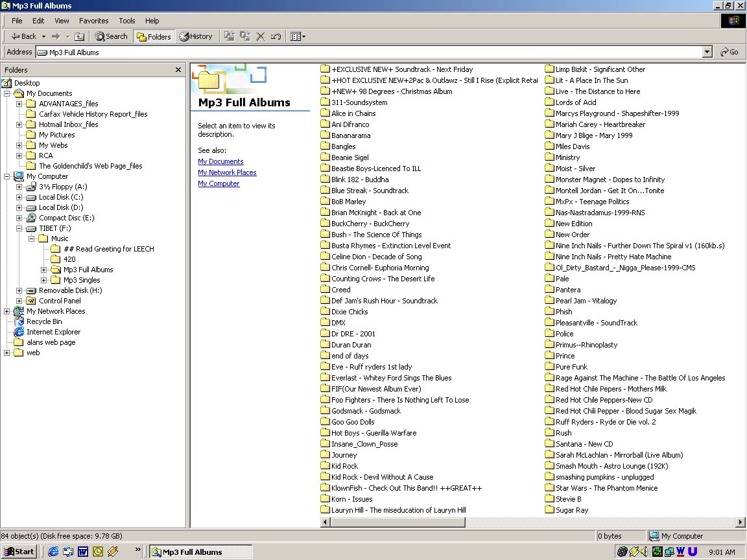Expand the ADVANTAGES_files folder in the tree
Viewport: 747px width, 560px height.
pos(19,104)
